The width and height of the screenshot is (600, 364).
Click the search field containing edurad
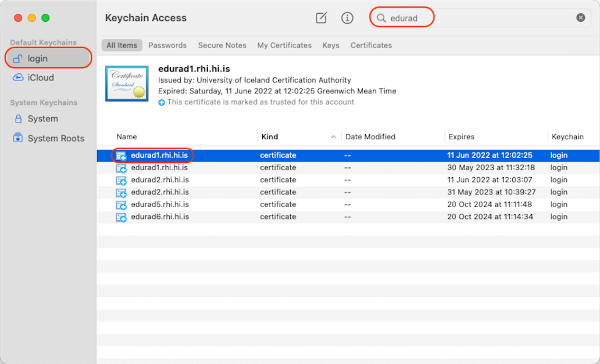(x=480, y=18)
